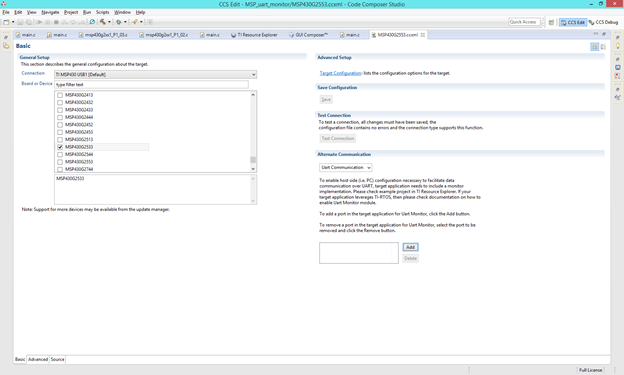The height and width of the screenshot is (375, 624).
Task: Uncheck the selected MSP430G2533 device checkbox
Action: click(60, 147)
